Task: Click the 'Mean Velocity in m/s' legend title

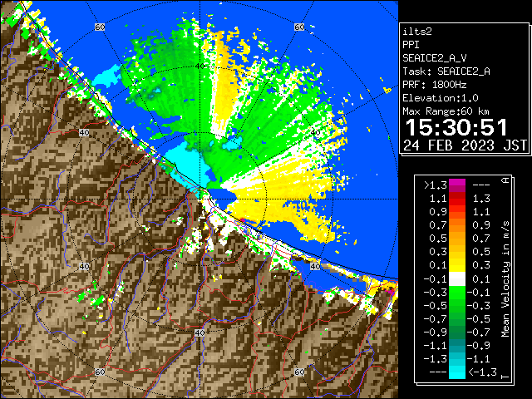Action: (x=505, y=279)
